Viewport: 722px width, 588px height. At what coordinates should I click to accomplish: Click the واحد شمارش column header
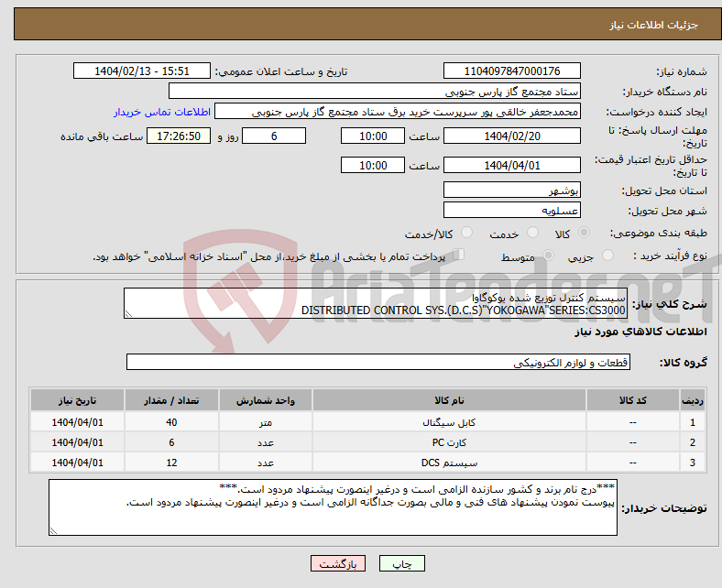265,400
